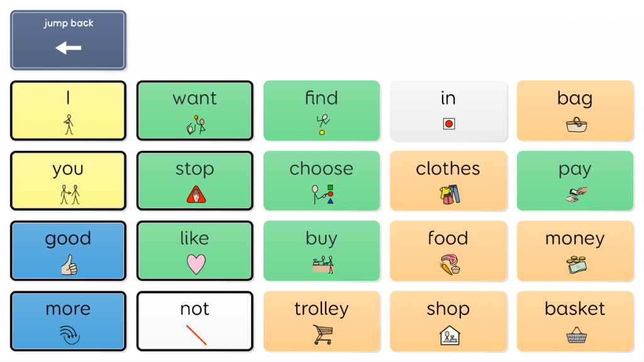Tap the 'you' symbol cell
Image resolution: width=644 pixels, height=362 pixels.
pos(68,180)
